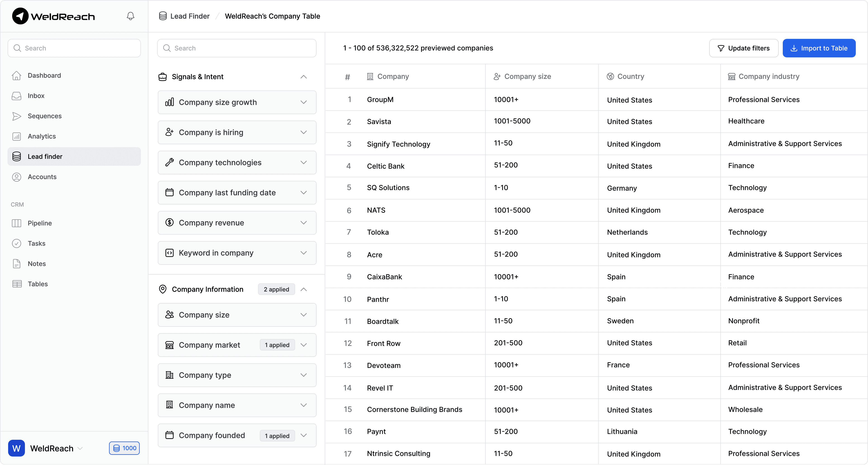
Task: Click the Cornerstone Building Brands cell
Action: pos(415,409)
